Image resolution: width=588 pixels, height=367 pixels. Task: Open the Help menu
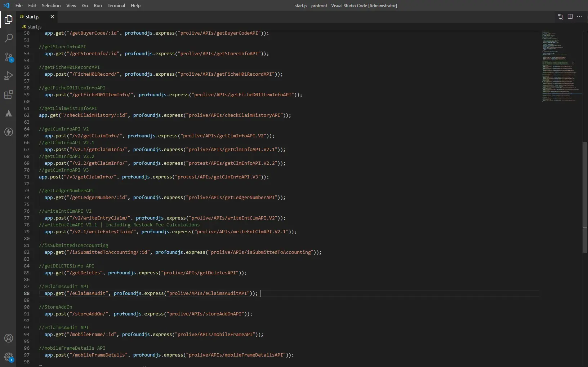click(x=135, y=5)
